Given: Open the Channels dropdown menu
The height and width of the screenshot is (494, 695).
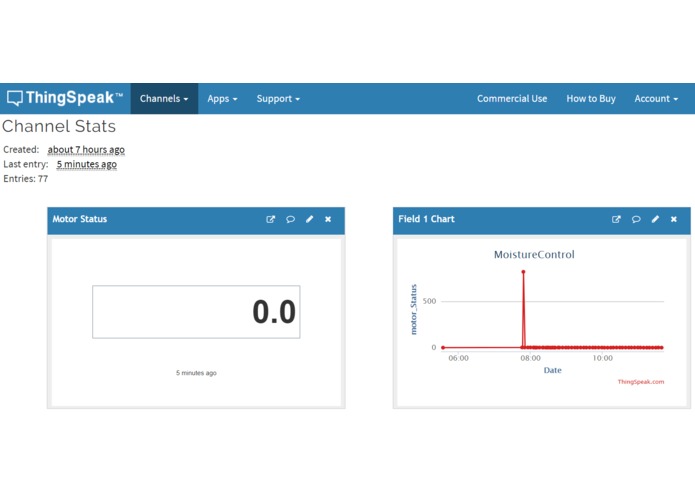Looking at the screenshot, I should click(164, 98).
